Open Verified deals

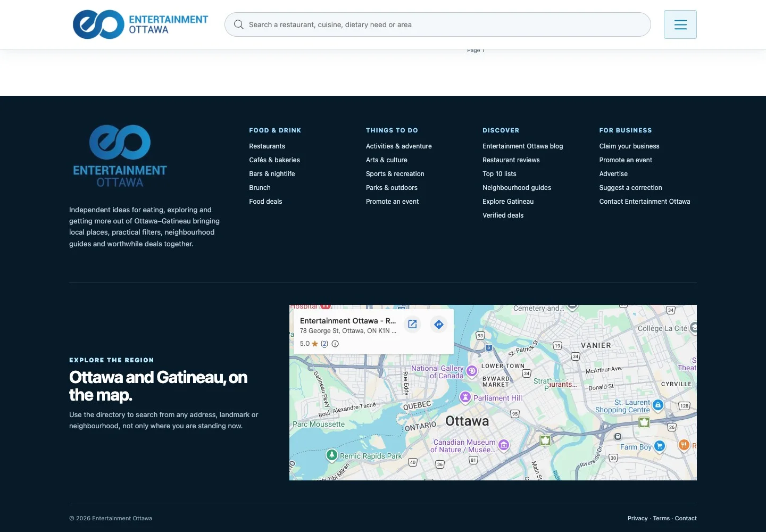(x=503, y=215)
